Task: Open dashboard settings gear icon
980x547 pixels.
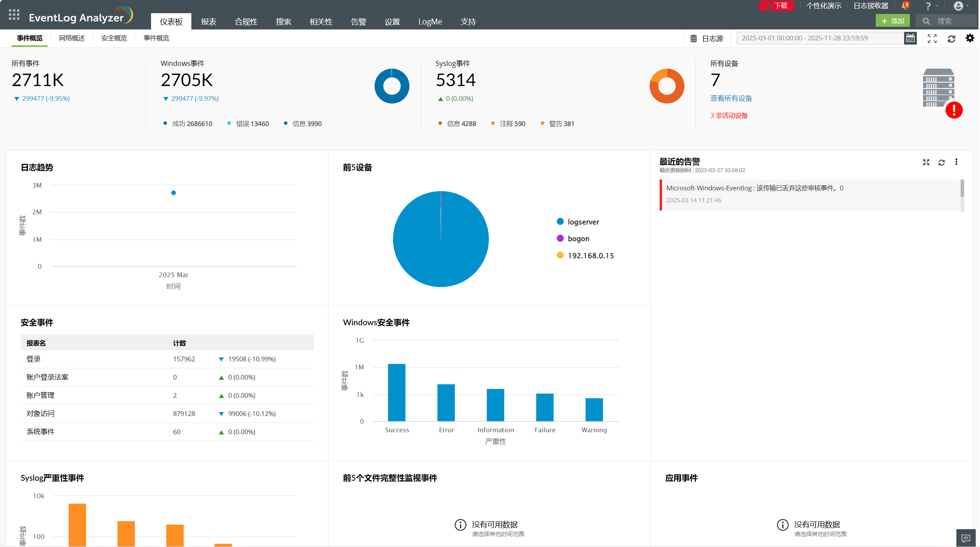Action: pos(970,38)
